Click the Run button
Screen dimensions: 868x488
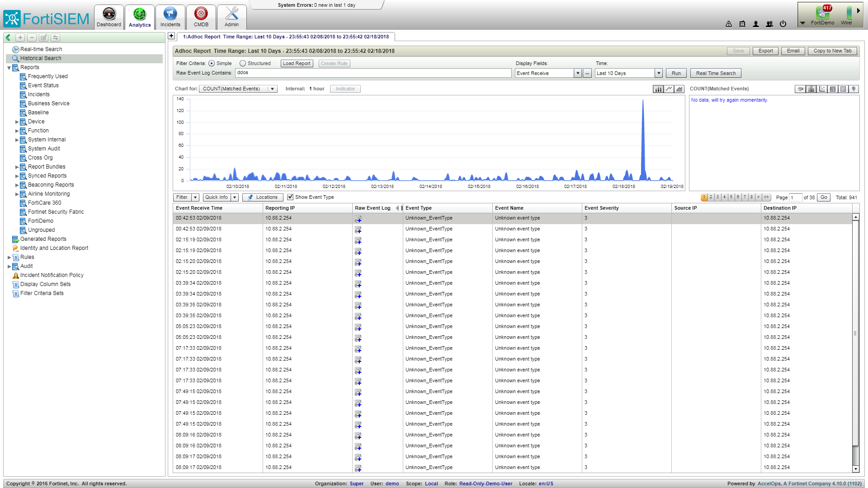pyautogui.click(x=676, y=73)
